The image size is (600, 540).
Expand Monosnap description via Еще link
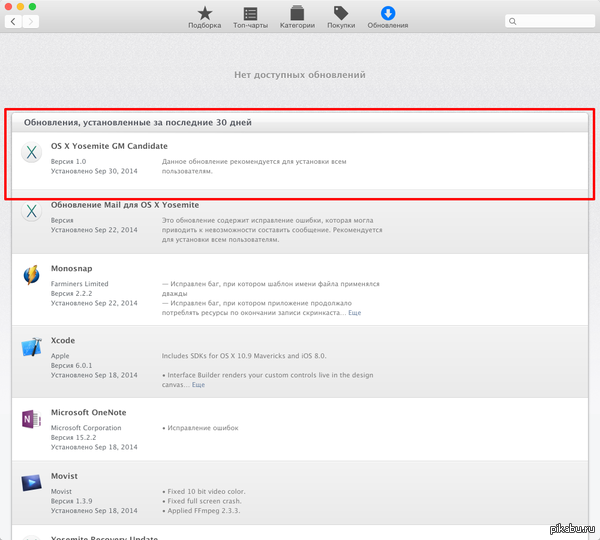click(x=354, y=313)
